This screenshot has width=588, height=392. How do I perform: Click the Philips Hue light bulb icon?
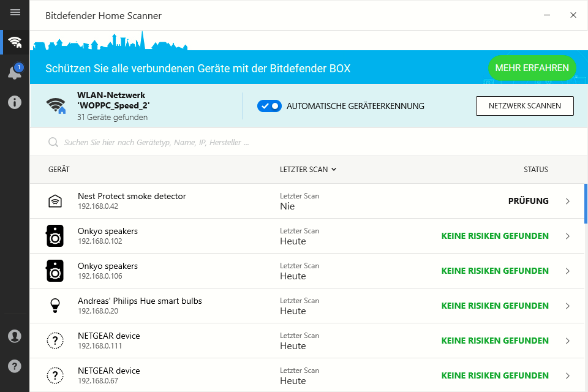(55, 306)
